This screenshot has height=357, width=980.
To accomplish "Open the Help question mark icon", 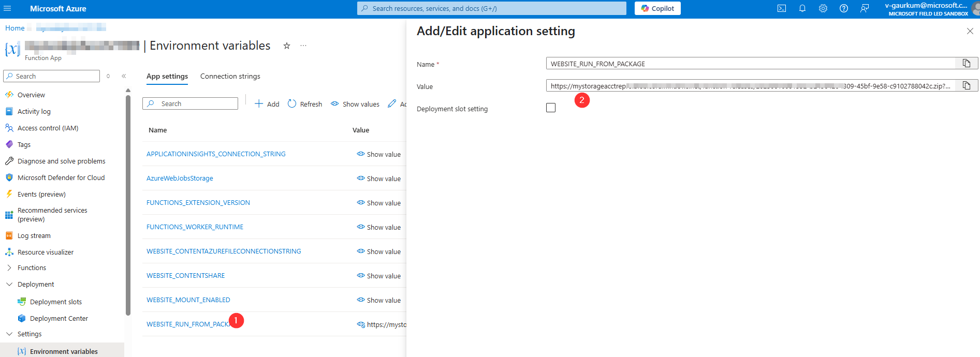I will 844,8.
